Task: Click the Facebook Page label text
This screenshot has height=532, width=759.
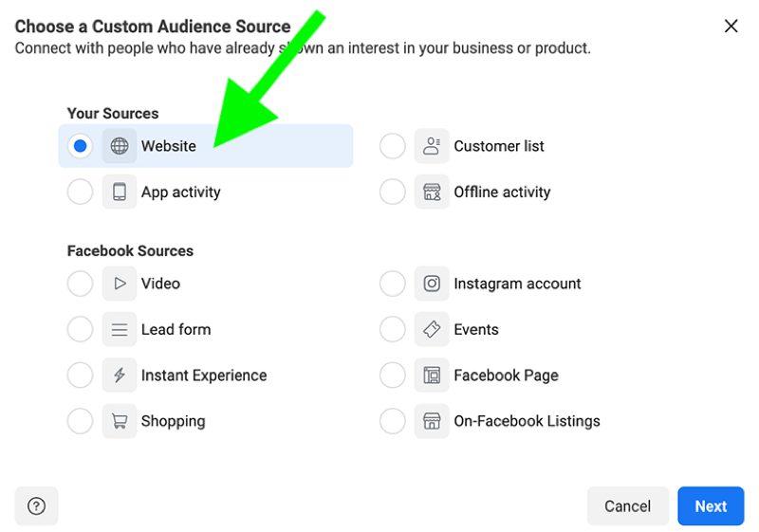Action: [506, 376]
